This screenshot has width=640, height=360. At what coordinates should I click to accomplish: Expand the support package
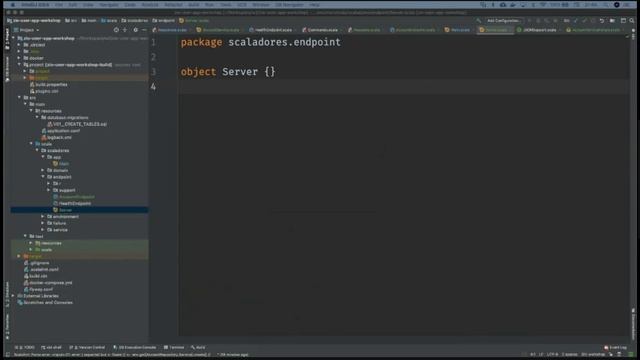(x=49, y=190)
